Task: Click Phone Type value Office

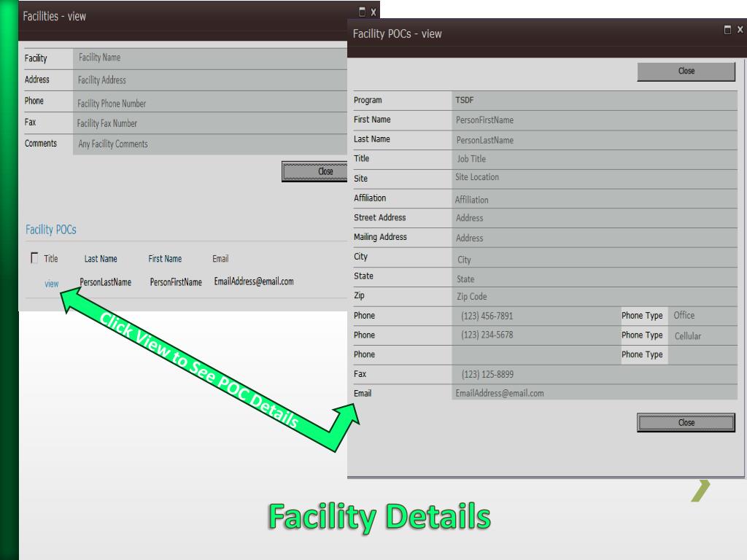Action: pyautogui.click(x=703, y=316)
